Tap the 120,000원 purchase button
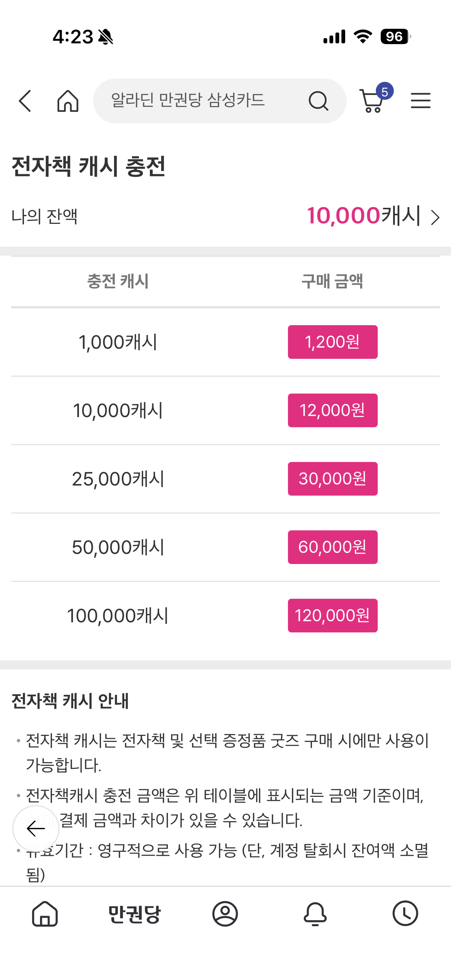The height and width of the screenshot is (980, 451). coord(332,616)
